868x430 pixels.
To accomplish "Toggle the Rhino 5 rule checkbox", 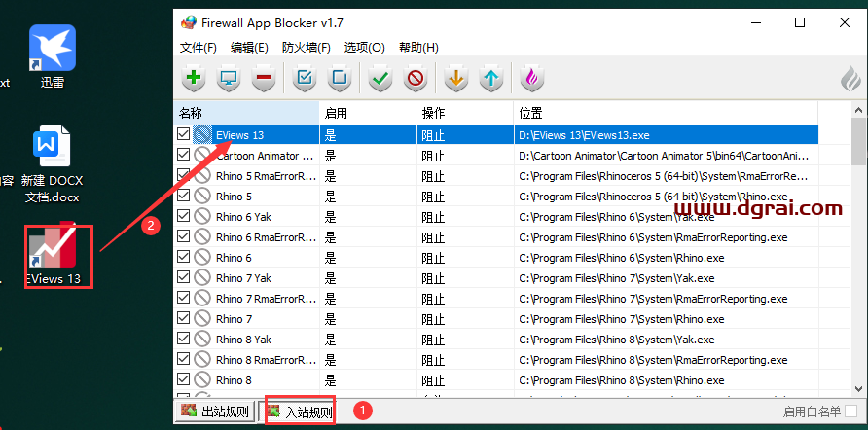I will click(x=183, y=196).
